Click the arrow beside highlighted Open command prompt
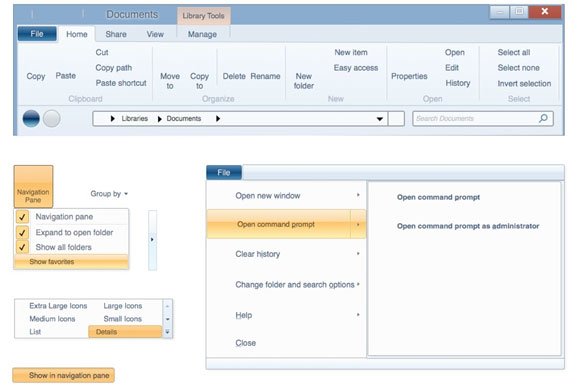Screen dimensions: 580x387 coord(358,224)
